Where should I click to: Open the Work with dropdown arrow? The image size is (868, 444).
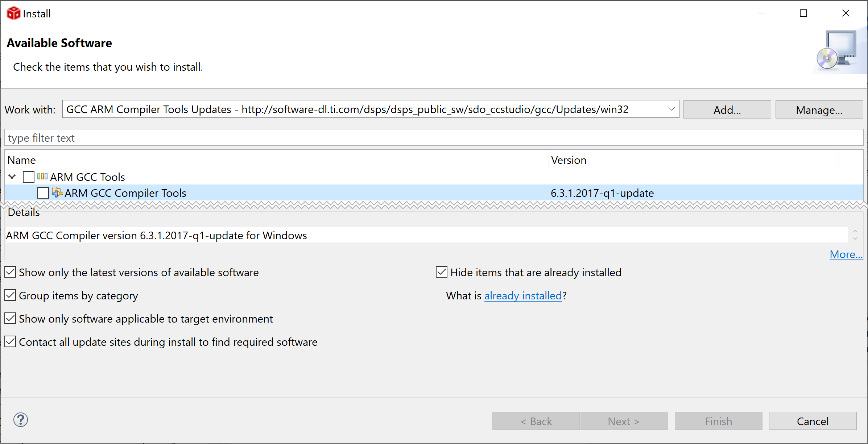[671, 109]
